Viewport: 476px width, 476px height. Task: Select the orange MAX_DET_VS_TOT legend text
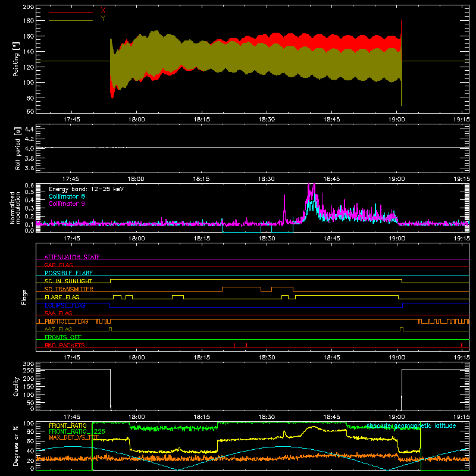pos(74,437)
